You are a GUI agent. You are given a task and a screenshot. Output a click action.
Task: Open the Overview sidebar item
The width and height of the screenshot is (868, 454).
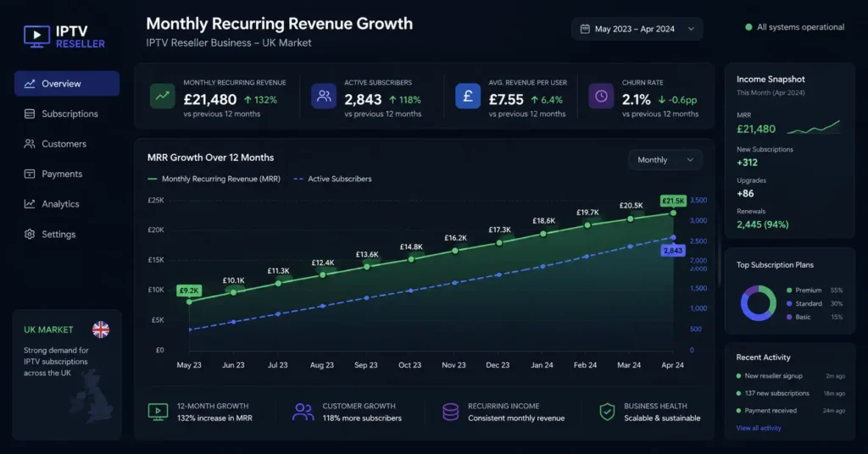click(67, 84)
